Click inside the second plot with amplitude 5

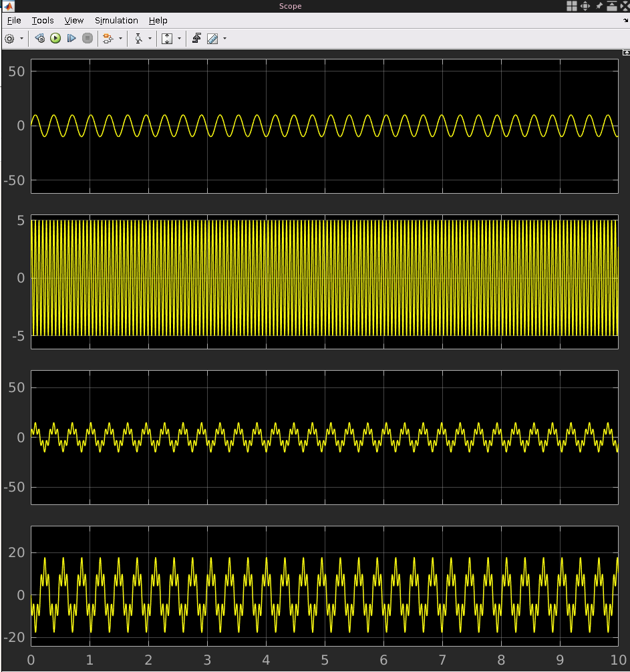click(324, 278)
